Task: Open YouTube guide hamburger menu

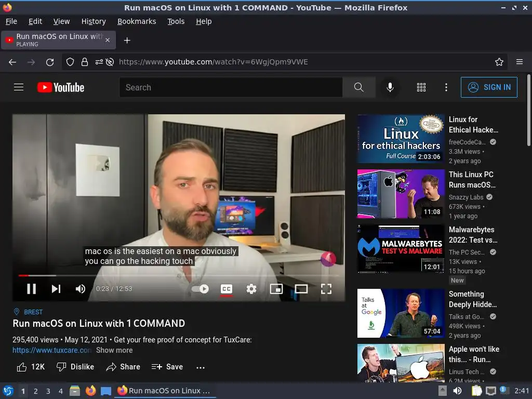Action: coord(19,87)
